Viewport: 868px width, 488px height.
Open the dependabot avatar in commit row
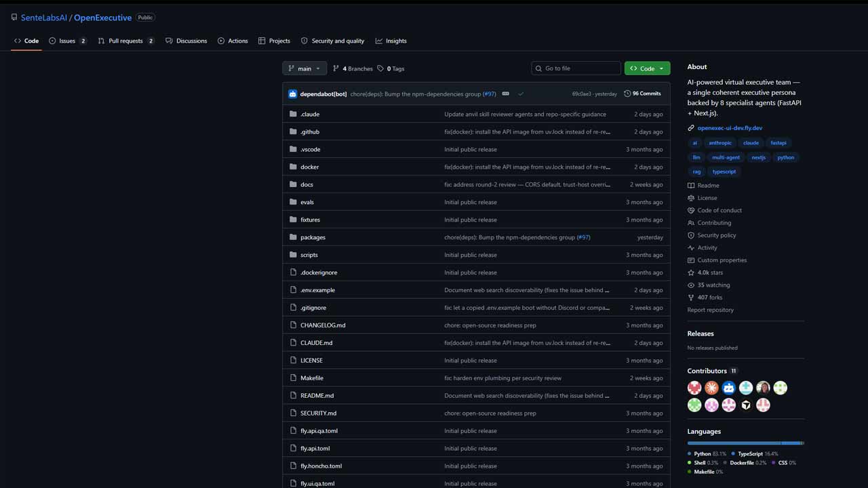point(293,94)
